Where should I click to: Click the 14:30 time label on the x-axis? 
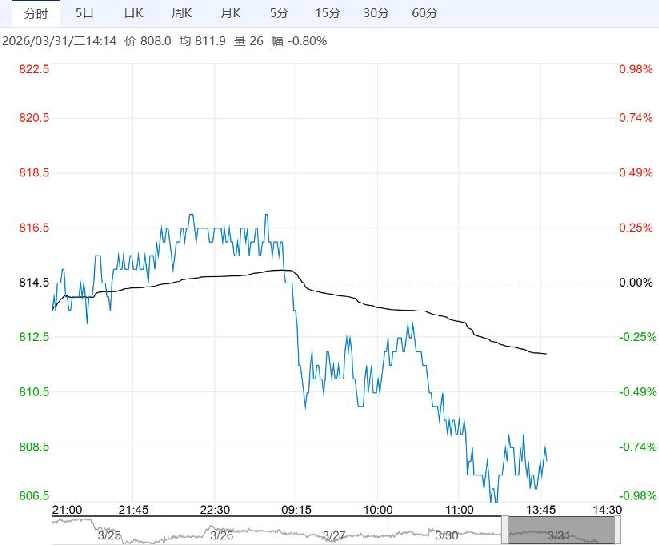[x=606, y=509]
